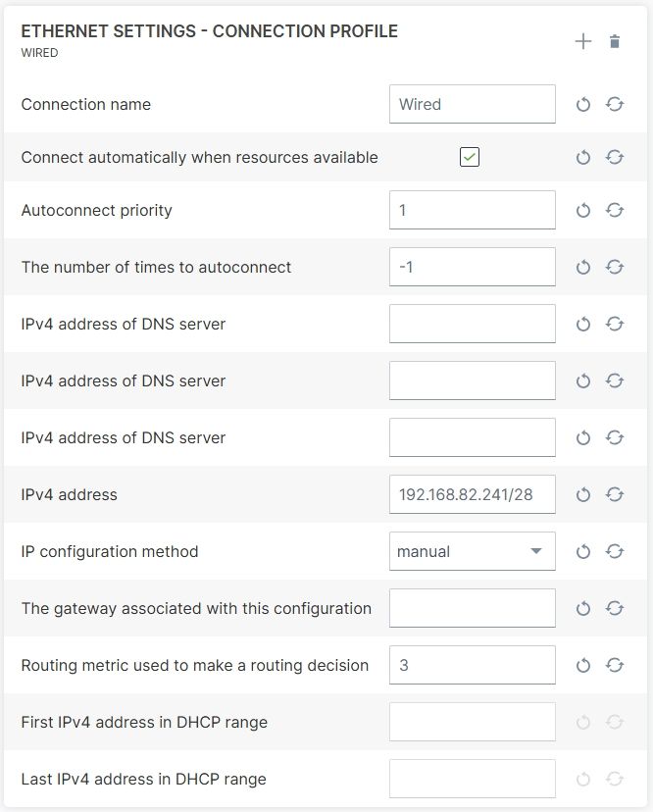Click the first IPv4 DNS server field
Image resolution: width=653 pixels, height=812 pixels.
pos(473,324)
